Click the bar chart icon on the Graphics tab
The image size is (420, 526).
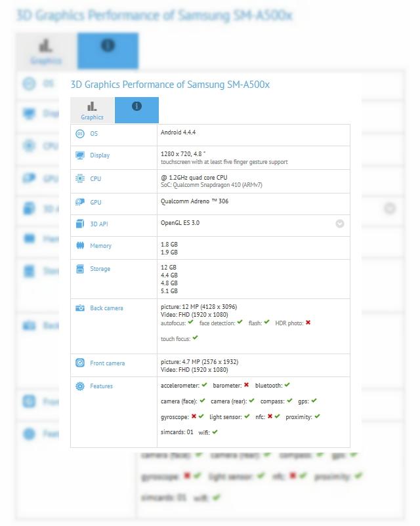point(92,106)
